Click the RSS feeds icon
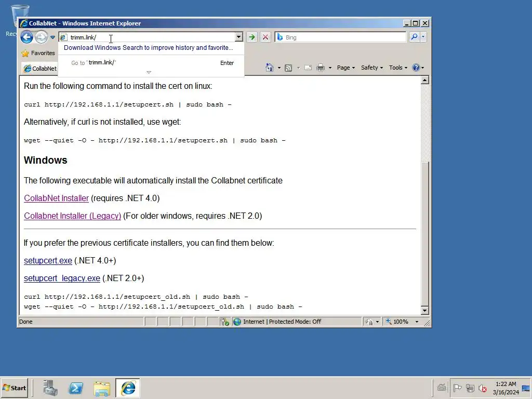Image resolution: width=532 pixels, height=399 pixels. coord(288,68)
